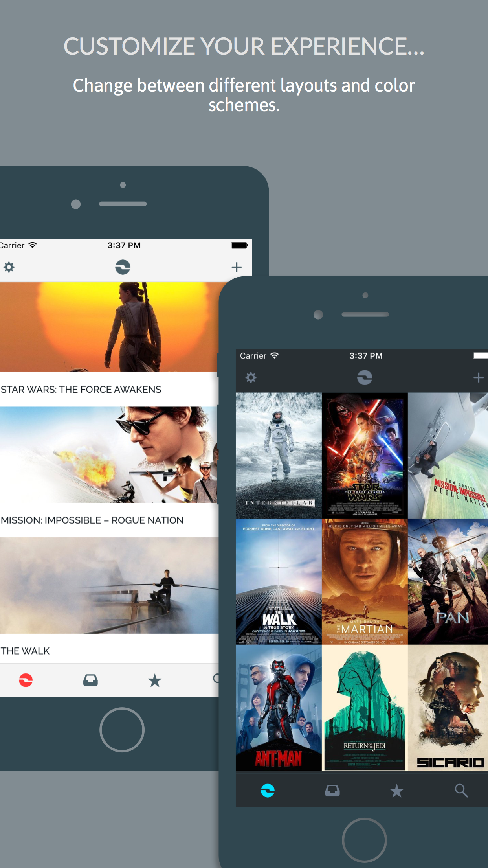Tap battery icon on light phone status bar
Viewport: 488px width, 868px height.
coord(239,245)
